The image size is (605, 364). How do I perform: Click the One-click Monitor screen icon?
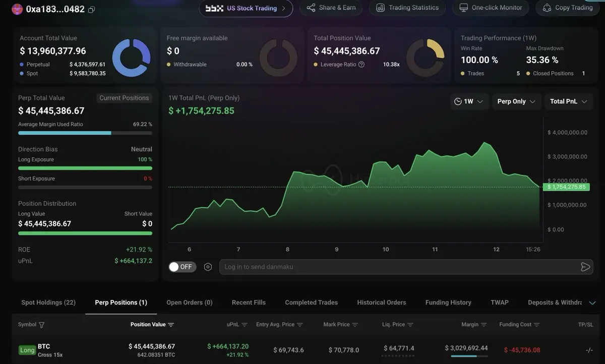click(x=463, y=8)
